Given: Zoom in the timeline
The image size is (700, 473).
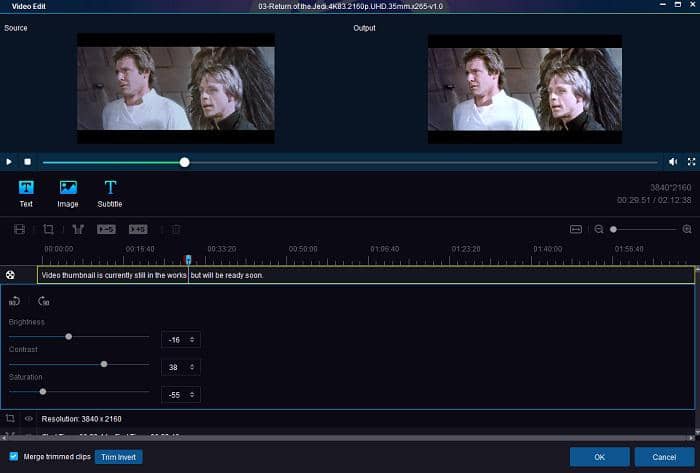Looking at the screenshot, I should coord(687,229).
